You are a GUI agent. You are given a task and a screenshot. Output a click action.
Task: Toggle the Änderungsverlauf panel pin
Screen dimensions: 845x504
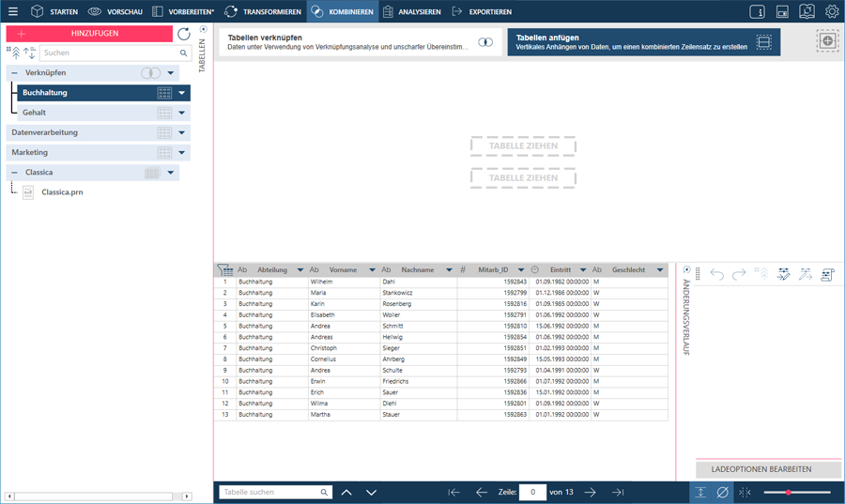point(686,269)
